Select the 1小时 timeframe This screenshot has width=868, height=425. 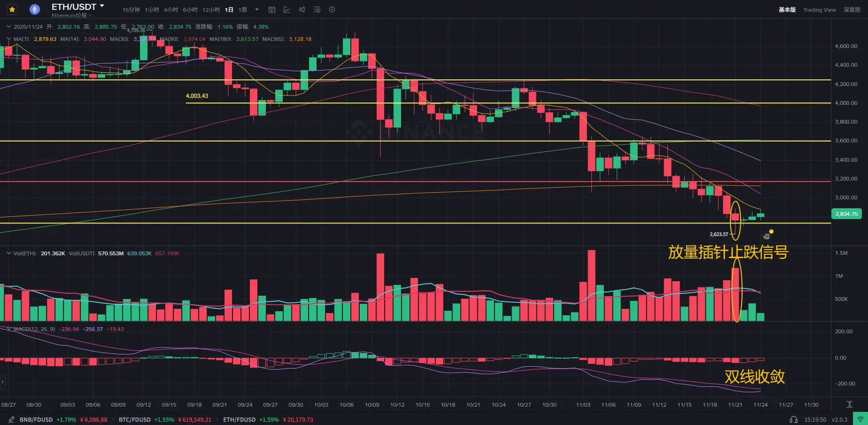click(x=152, y=10)
